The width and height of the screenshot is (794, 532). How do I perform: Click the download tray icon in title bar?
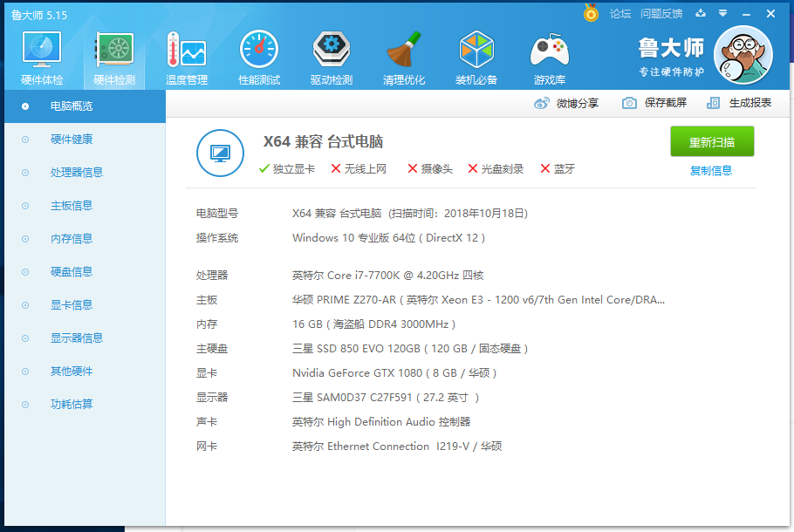tap(701, 14)
